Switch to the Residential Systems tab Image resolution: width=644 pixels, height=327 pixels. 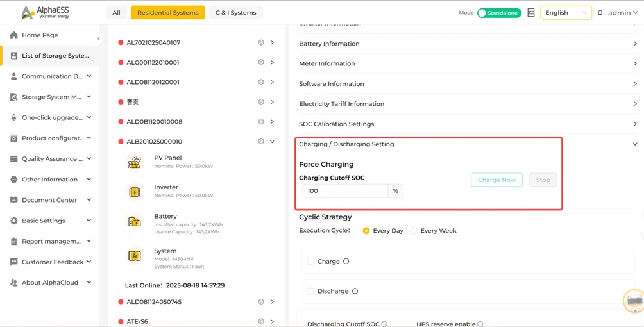[168, 13]
